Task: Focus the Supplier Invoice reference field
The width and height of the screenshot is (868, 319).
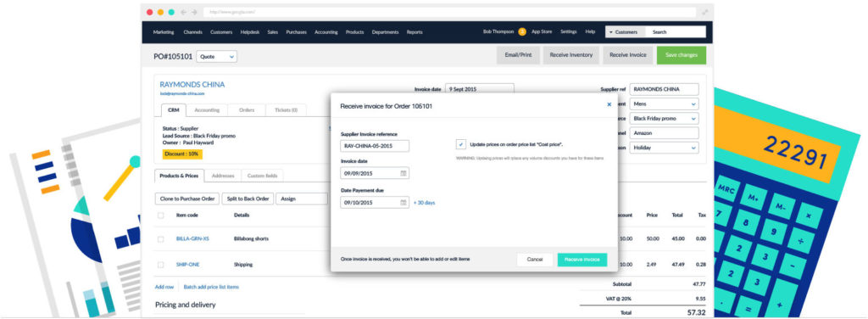Action: pyautogui.click(x=375, y=146)
